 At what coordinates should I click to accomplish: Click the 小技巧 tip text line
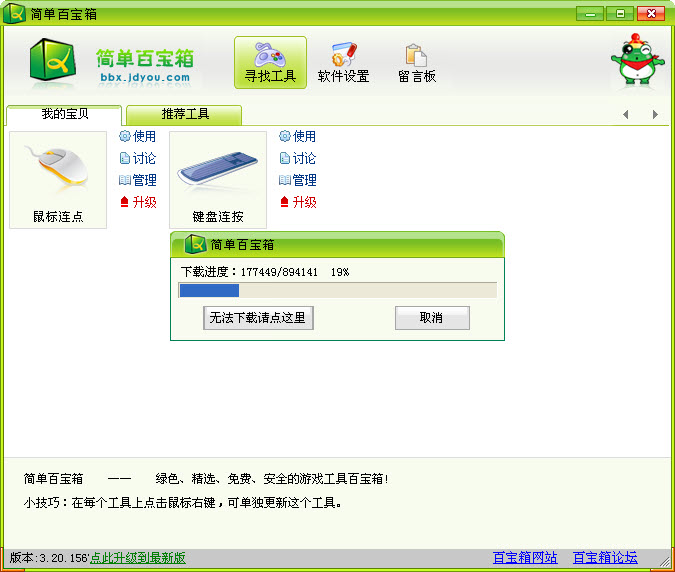coord(183,503)
